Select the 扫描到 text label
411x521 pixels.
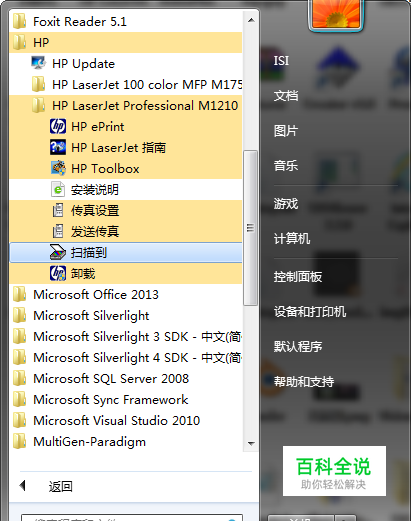point(89,252)
